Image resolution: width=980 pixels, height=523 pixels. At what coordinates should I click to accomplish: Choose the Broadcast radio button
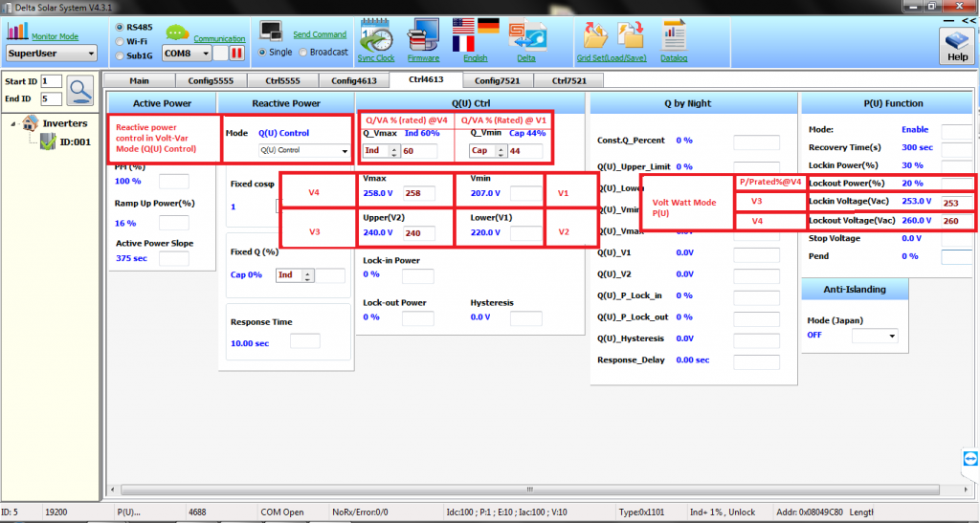pos(303,53)
